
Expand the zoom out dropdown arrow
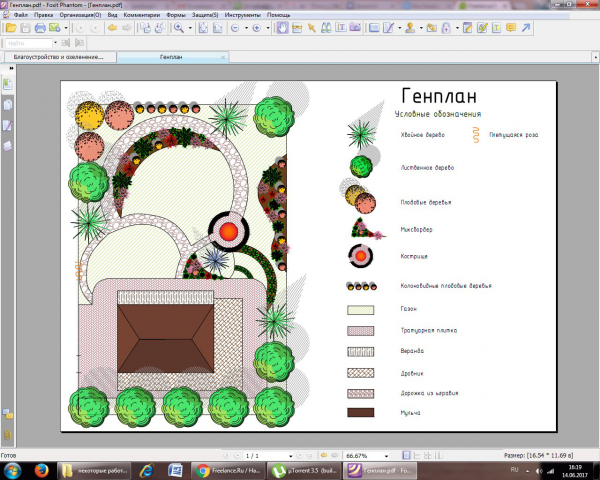[x=246, y=28]
